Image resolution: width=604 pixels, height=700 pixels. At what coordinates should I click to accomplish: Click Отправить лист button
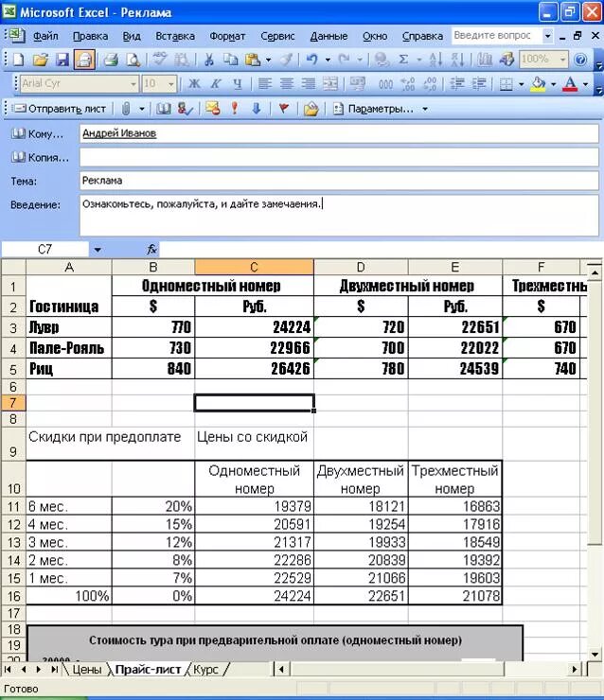[59, 109]
